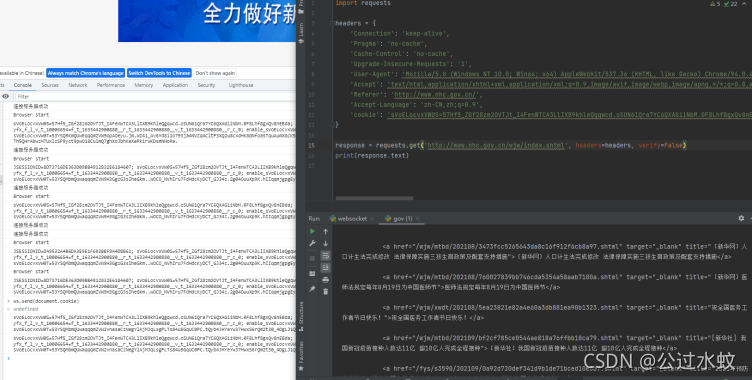The image size is (752, 380).
Task: Click closing brace fold marker line 13
Action: point(332,125)
